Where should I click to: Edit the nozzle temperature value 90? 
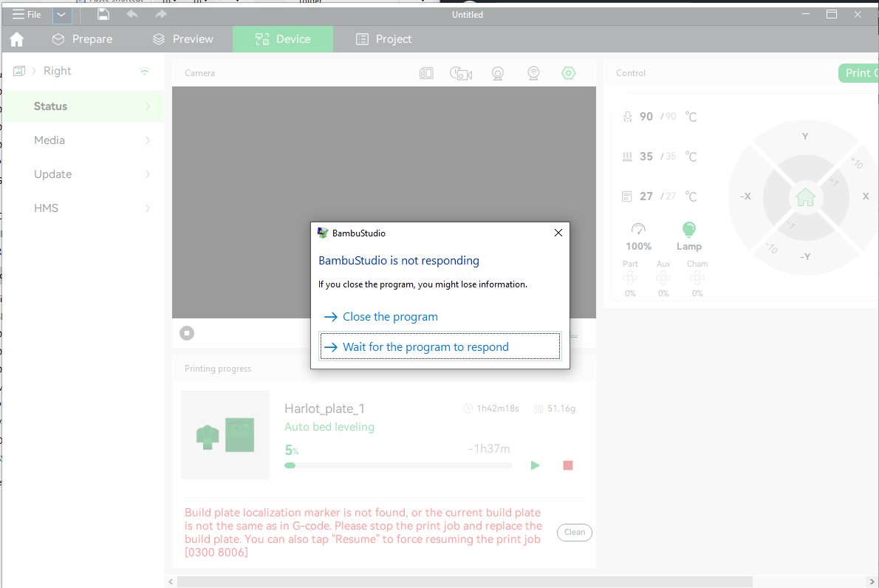point(646,117)
